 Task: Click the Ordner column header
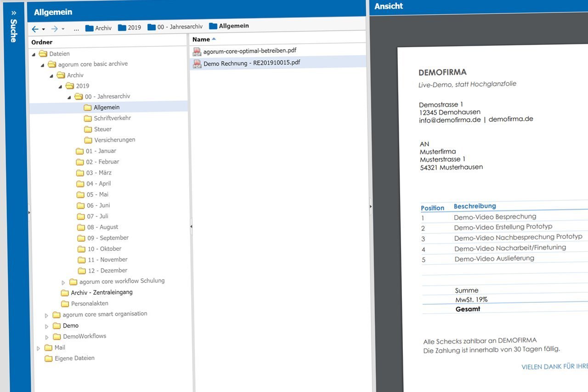click(42, 42)
